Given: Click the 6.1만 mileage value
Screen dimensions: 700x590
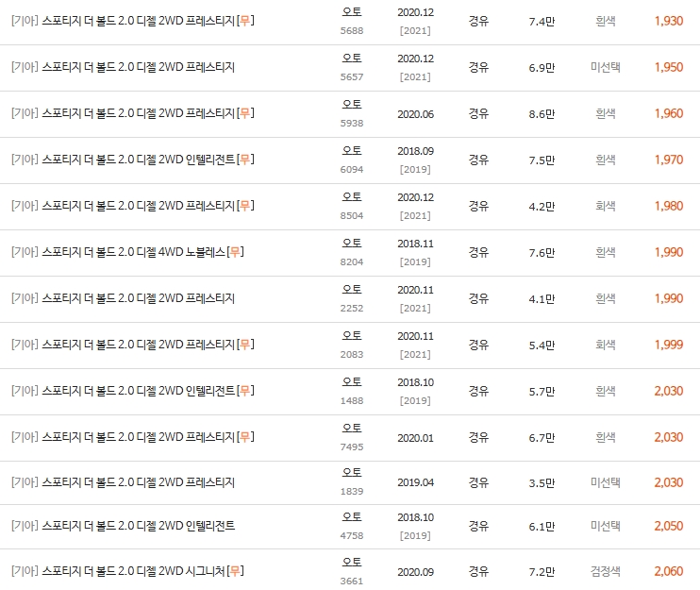Looking at the screenshot, I should 542,527.
